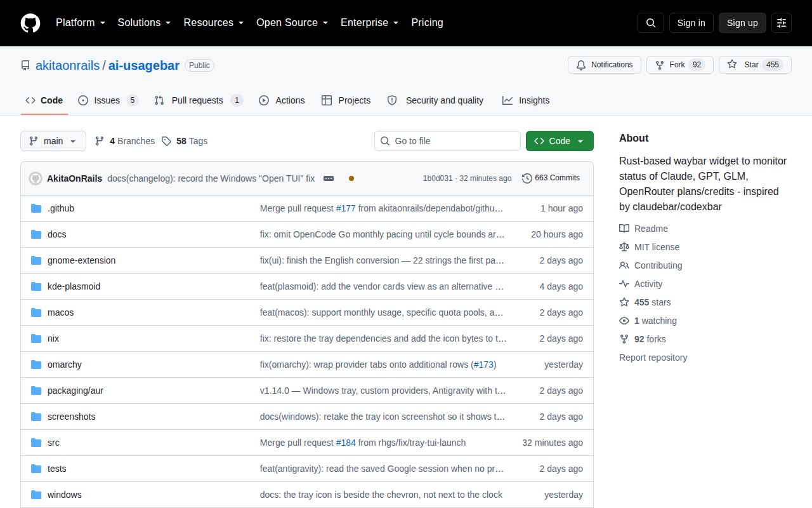The height and width of the screenshot is (508, 812).
Task: Click the omarchy folder icon
Action: click(x=36, y=364)
